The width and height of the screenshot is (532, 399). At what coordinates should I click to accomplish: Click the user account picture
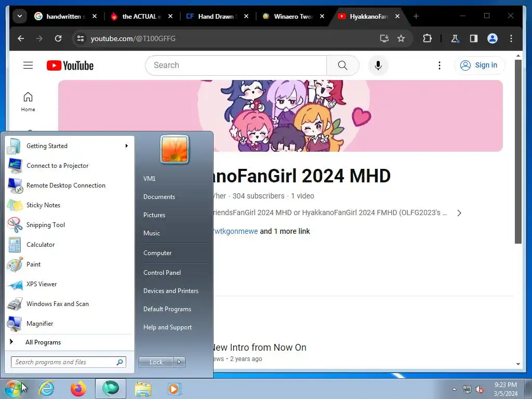click(175, 149)
